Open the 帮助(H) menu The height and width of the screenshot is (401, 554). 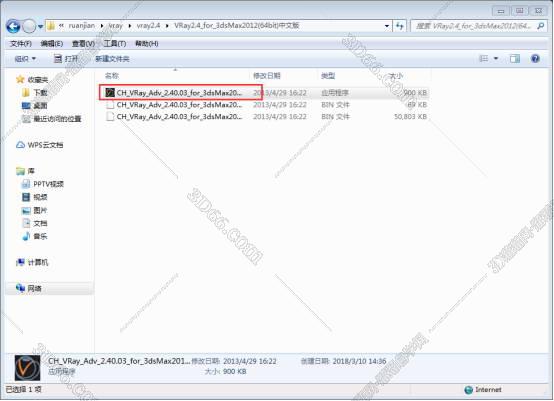click(146, 43)
